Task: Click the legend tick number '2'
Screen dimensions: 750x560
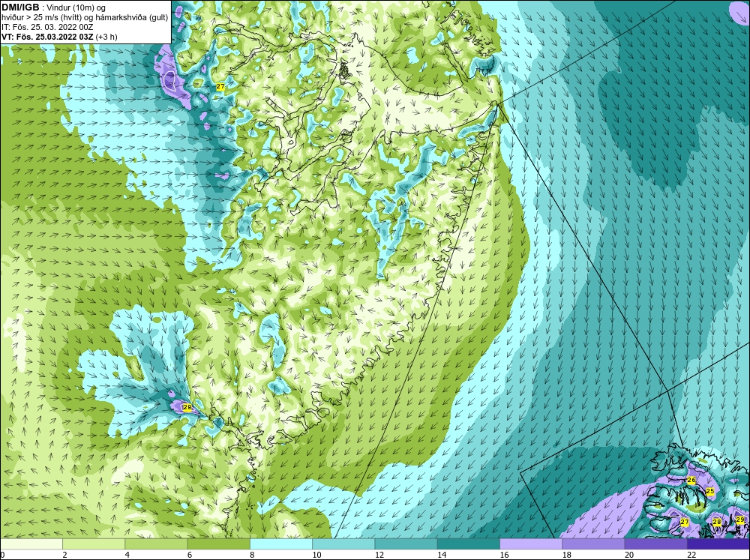Action: tap(64, 555)
